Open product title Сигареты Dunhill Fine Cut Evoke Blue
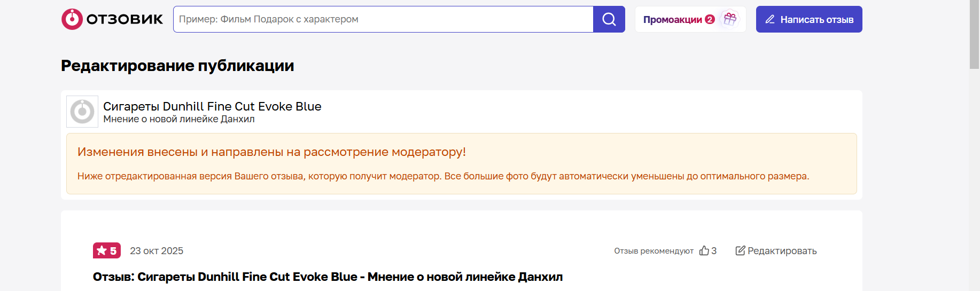The height and width of the screenshot is (291, 980). 212,106
